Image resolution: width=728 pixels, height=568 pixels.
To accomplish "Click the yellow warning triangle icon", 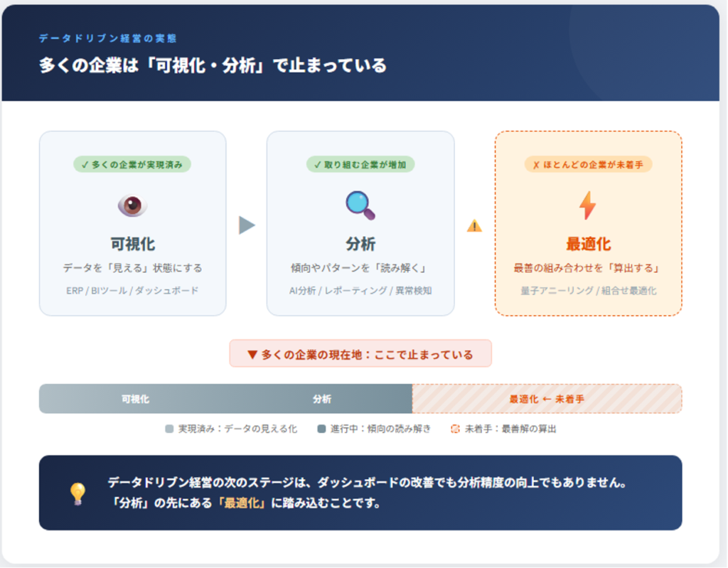I will (474, 226).
